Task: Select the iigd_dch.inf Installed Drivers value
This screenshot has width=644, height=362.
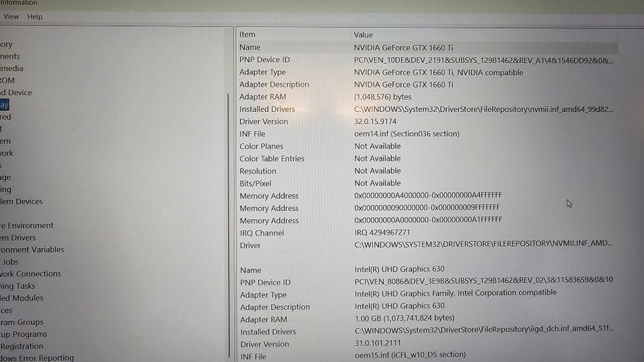Action: 484,328
